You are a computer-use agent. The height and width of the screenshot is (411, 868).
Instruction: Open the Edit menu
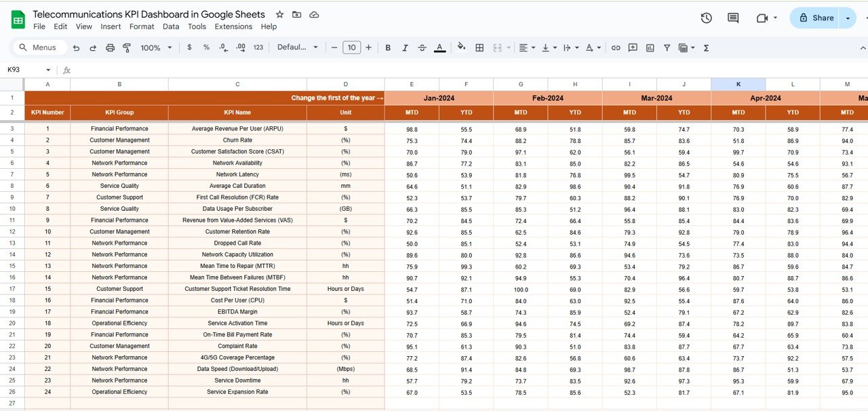click(61, 26)
